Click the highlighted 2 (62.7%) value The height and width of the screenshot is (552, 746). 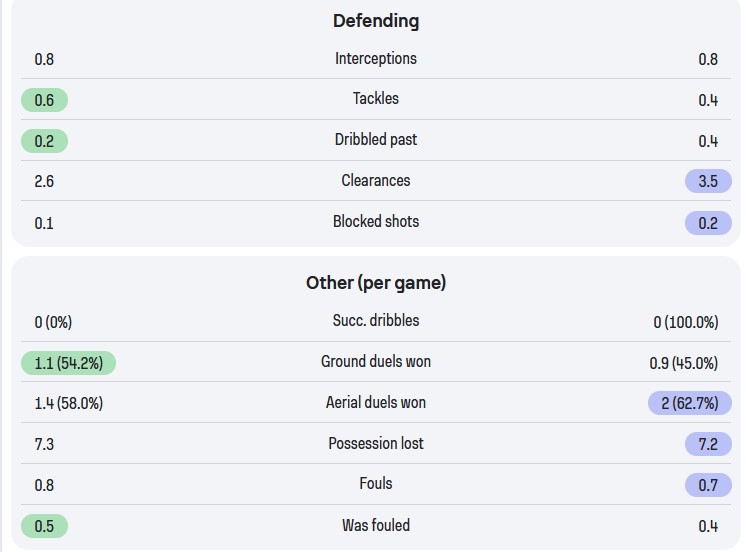(690, 404)
